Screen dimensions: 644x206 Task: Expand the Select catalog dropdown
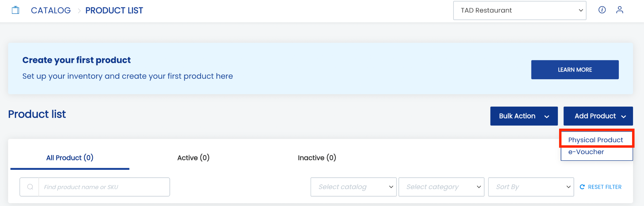[353, 187]
